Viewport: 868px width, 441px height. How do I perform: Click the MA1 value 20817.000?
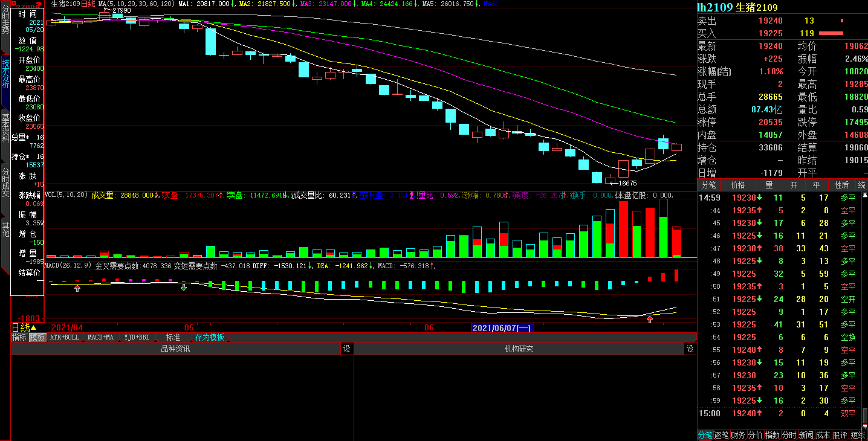point(213,4)
